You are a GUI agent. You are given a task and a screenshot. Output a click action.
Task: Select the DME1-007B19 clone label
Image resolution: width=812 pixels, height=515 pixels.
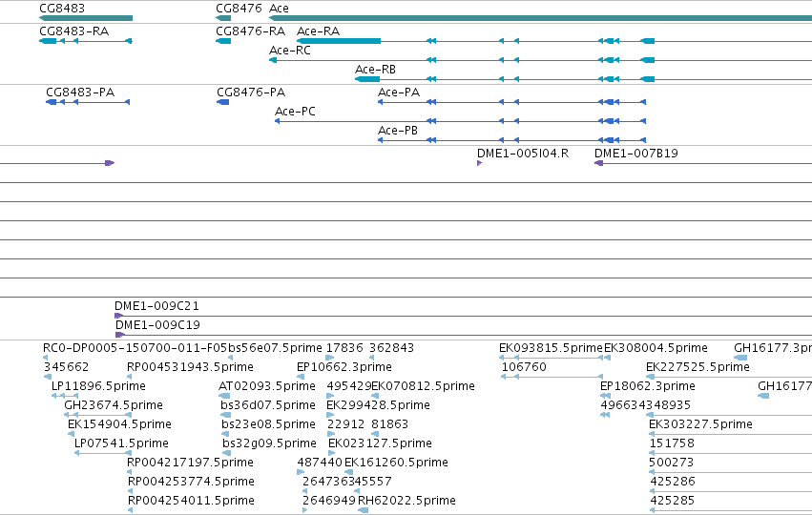(635, 154)
